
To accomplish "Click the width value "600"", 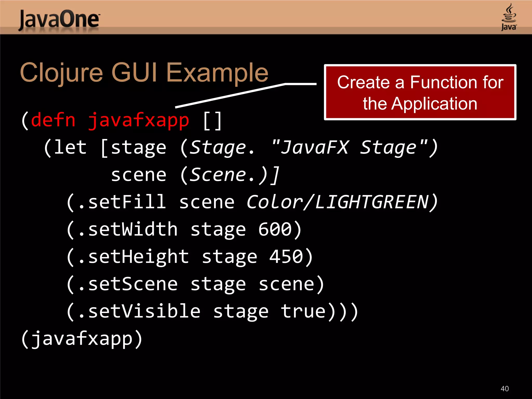I will pyautogui.click(x=275, y=230).
